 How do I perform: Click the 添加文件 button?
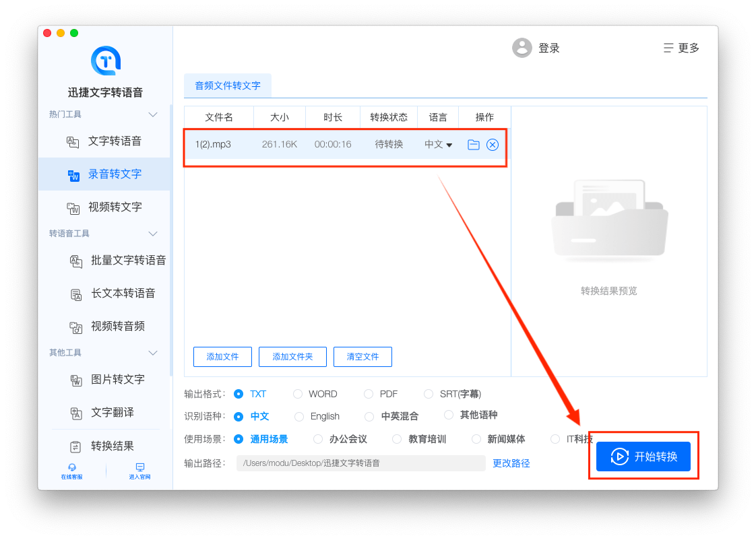[222, 357]
